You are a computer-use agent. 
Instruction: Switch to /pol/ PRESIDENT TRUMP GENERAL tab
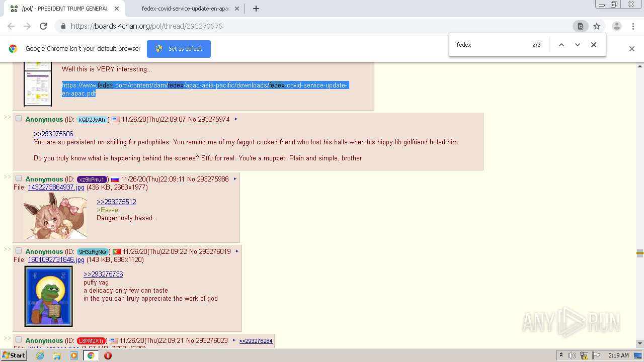64,9
